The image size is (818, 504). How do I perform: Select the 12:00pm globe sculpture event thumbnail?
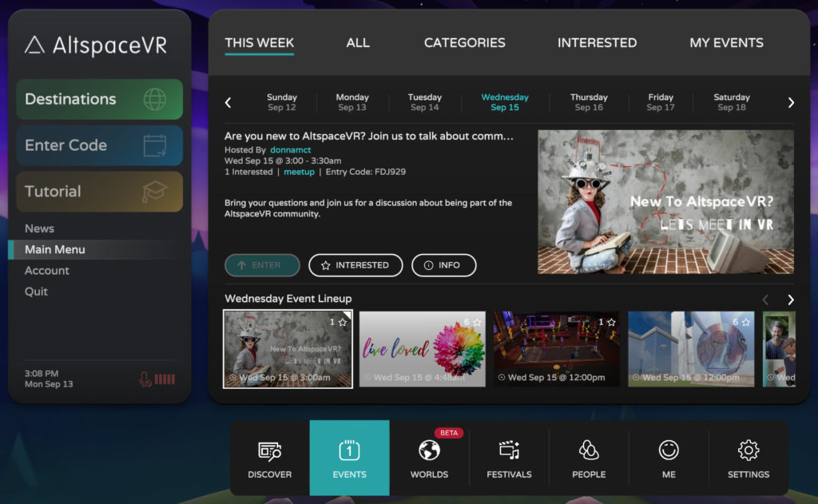(x=691, y=349)
